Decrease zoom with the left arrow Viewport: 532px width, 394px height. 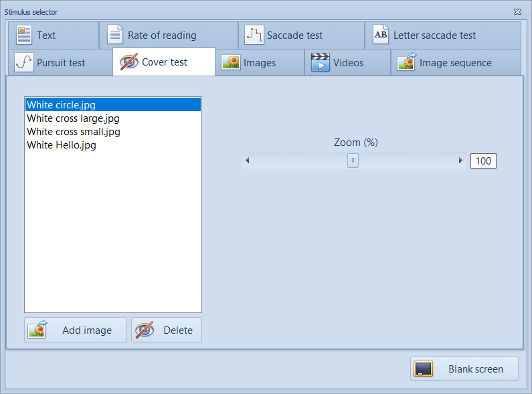(x=248, y=161)
